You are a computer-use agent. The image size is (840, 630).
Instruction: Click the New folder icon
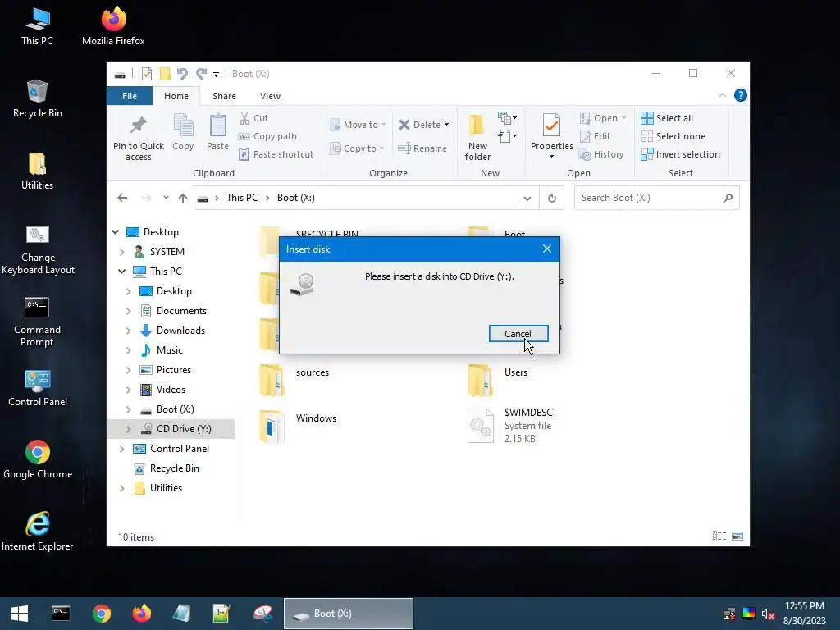tap(477, 125)
